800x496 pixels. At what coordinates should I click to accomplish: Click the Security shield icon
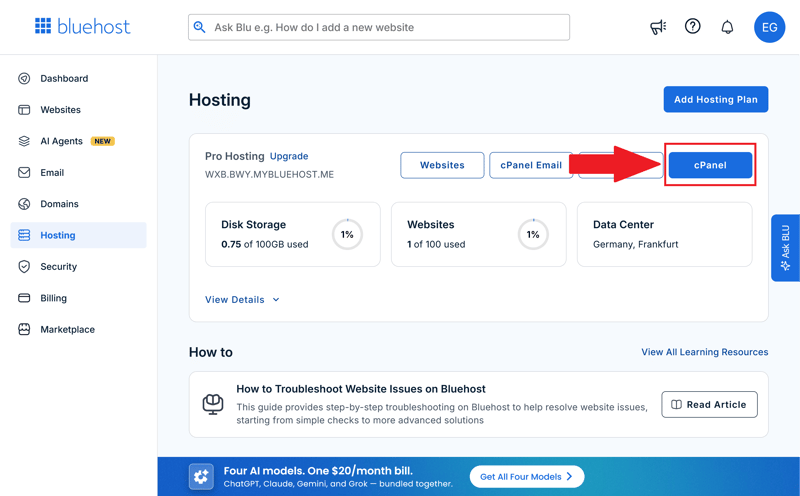click(x=24, y=266)
